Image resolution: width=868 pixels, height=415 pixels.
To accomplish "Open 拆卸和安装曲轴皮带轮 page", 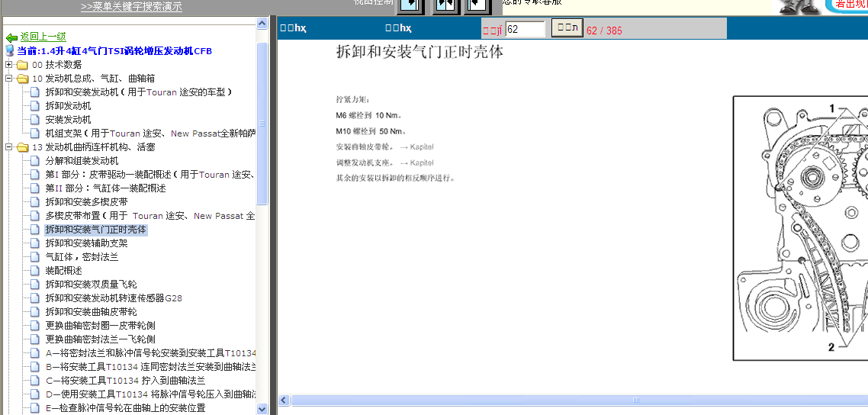I will coord(92,312).
